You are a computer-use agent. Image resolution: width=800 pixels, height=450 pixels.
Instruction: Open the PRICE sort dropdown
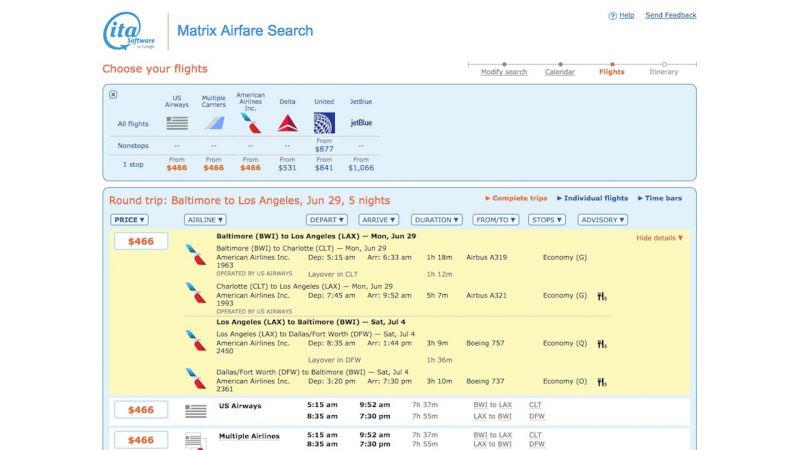130,219
